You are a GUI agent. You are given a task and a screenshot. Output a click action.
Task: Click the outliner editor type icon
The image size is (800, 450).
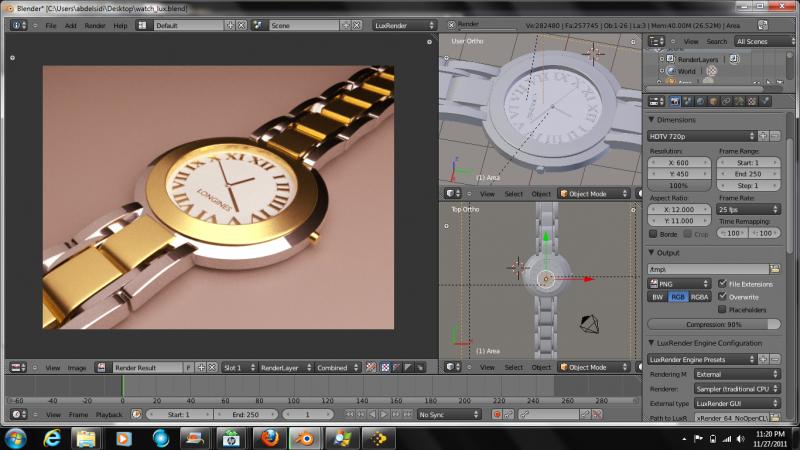click(x=656, y=41)
